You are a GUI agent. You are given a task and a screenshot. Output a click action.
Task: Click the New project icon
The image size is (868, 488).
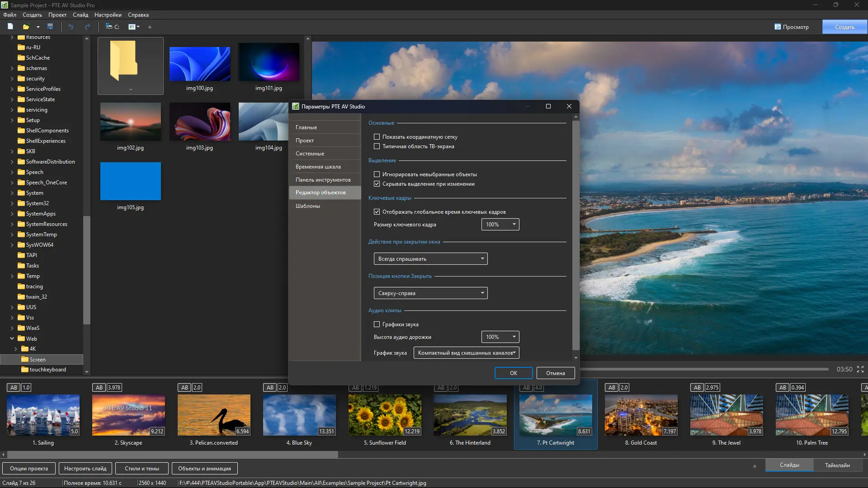pos(10,27)
